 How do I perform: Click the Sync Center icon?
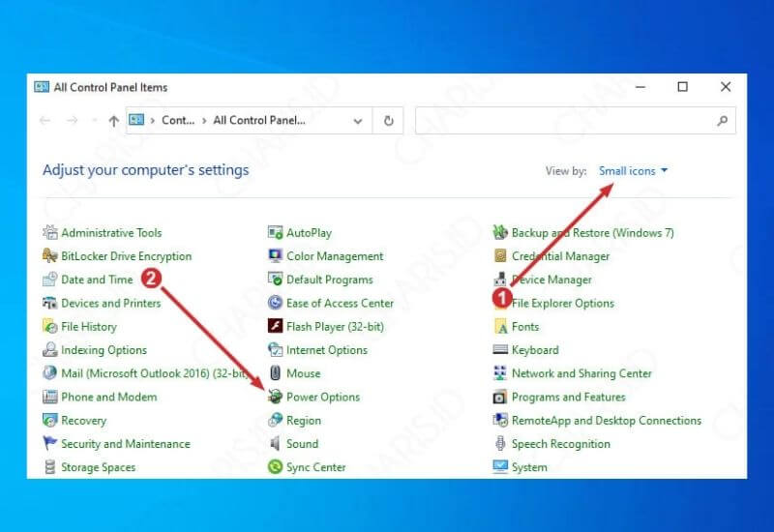tap(276, 468)
